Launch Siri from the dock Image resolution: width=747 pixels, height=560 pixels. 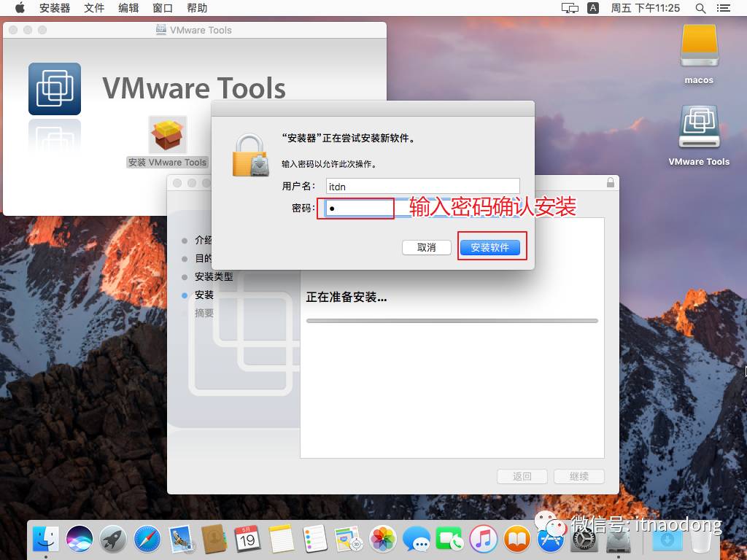[x=80, y=539]
